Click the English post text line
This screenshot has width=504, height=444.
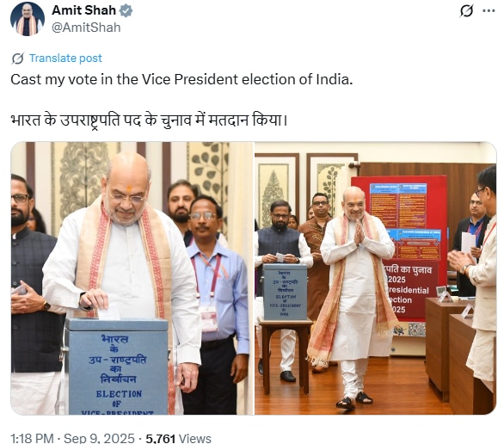click(181, 79)
